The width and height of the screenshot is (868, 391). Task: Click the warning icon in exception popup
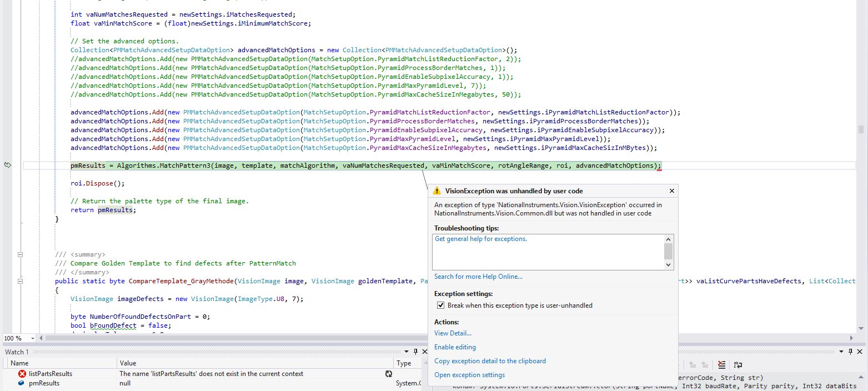point(438,191)
